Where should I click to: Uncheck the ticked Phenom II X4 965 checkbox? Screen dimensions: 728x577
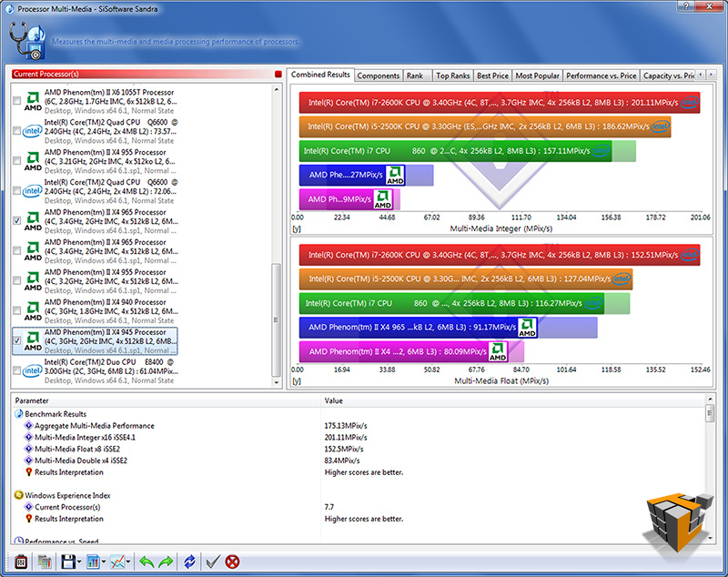tap(16, 220)
